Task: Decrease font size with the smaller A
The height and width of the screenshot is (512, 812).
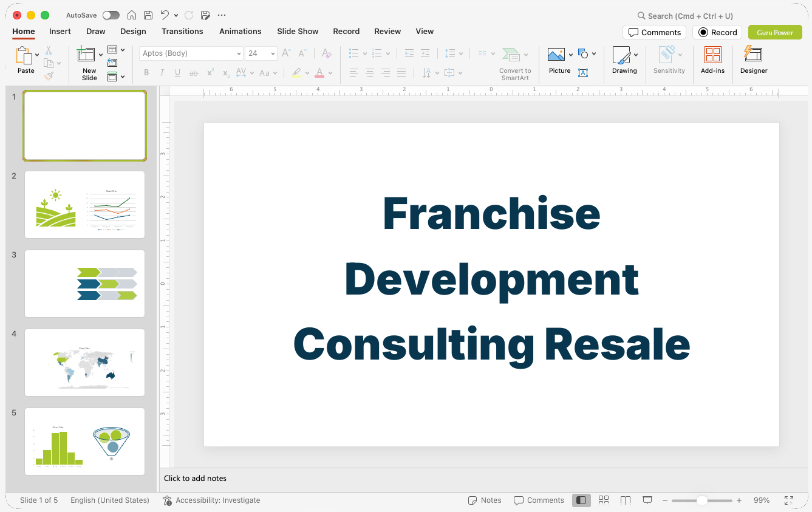Action: 302,53
